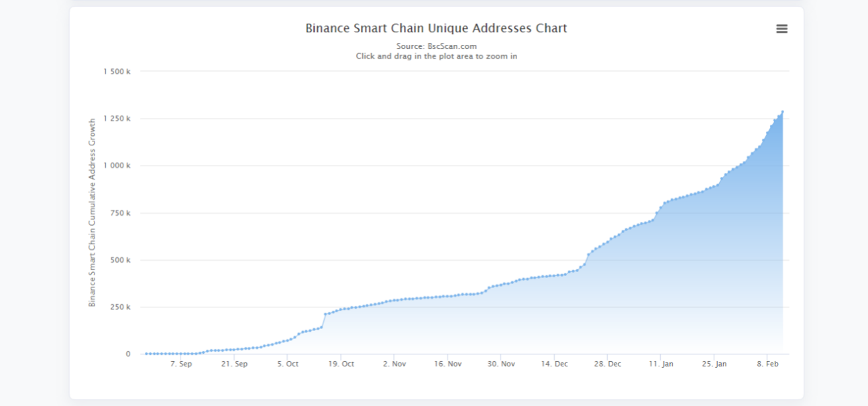Click the 'Click and drag in the plot area' hint
Image resolution: width=868 pixels, height=406 pixels.
pyautogui.click(x=436, y=56)
